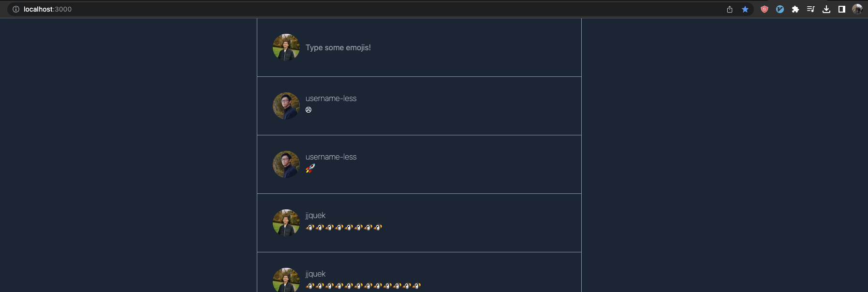Click the avatar beside the emoji input
The height and width of the screenshot is (292, 868).
(x=286, y=47)
